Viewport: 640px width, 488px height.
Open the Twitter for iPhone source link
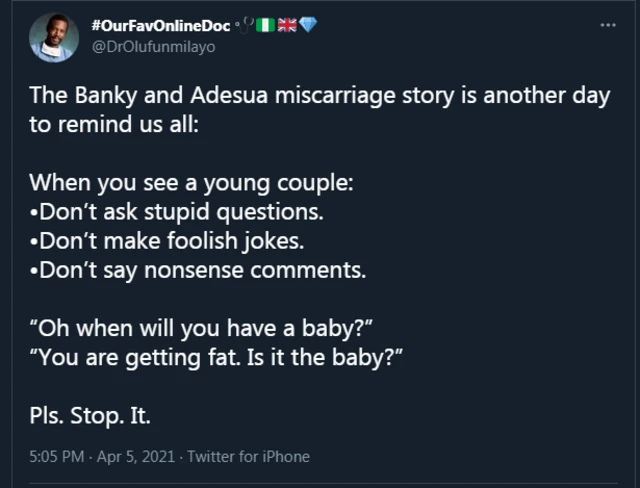[x=248, y=457]
